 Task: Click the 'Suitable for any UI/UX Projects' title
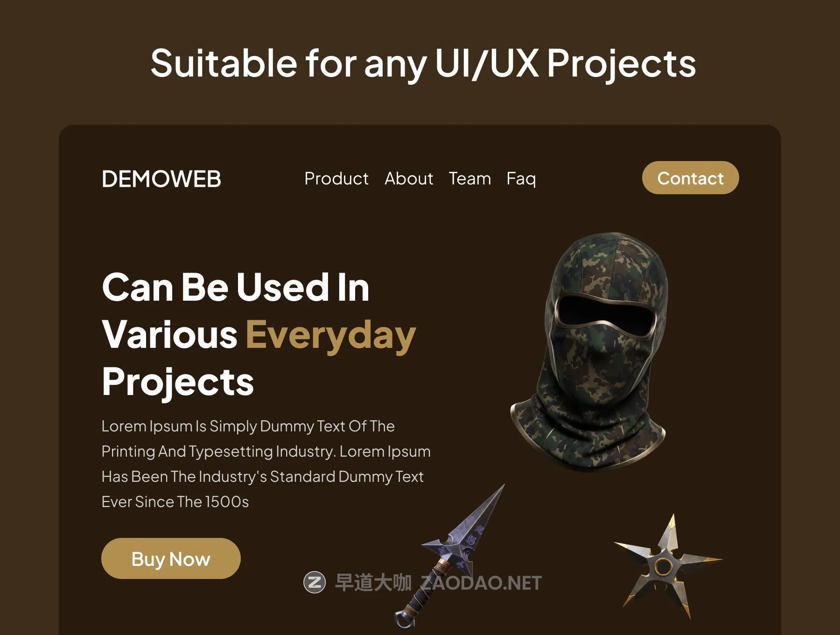coord(423,63)
